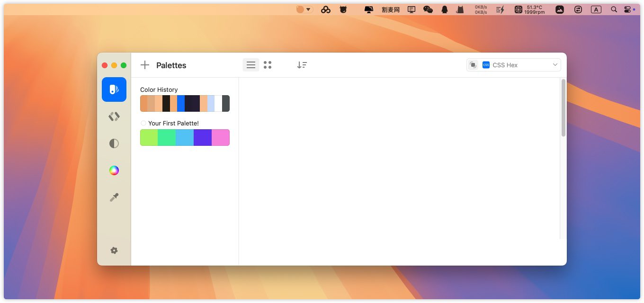Open Spotlight search in menu bar
Image resolution: width=644 pixels, height=303 pixels.
pyautogui.click(x=614, y=9)
